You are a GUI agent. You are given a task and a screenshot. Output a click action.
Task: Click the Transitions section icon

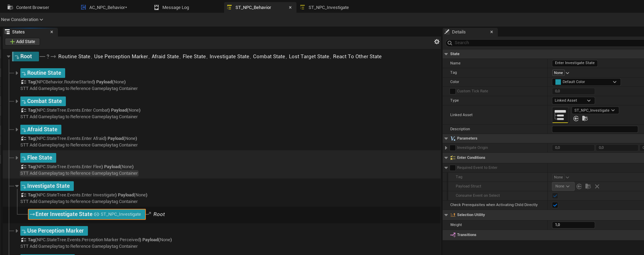[453, 235]
